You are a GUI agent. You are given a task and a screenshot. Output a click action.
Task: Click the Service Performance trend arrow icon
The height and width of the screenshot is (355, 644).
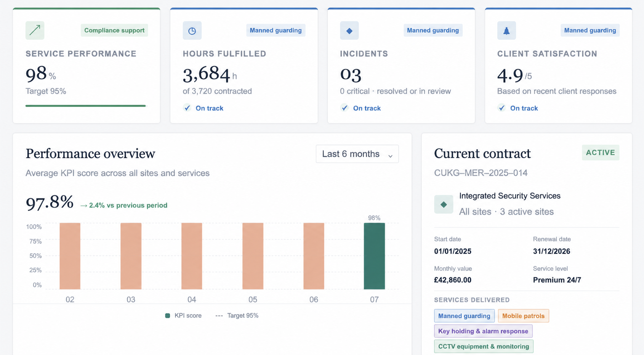(x=35, y=30)
